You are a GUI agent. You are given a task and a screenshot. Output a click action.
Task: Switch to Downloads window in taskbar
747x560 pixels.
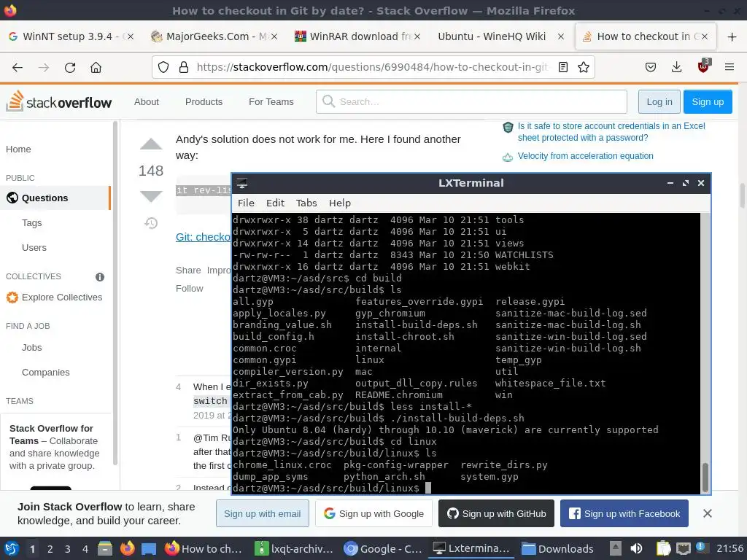pyautogui.click(x=557, y=548)
